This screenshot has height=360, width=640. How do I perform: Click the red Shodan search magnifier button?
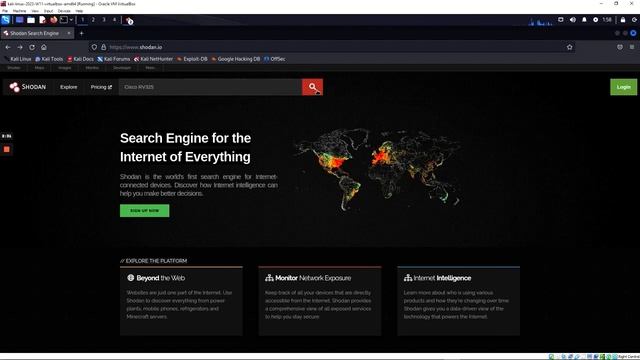click(x=312, y=87)
